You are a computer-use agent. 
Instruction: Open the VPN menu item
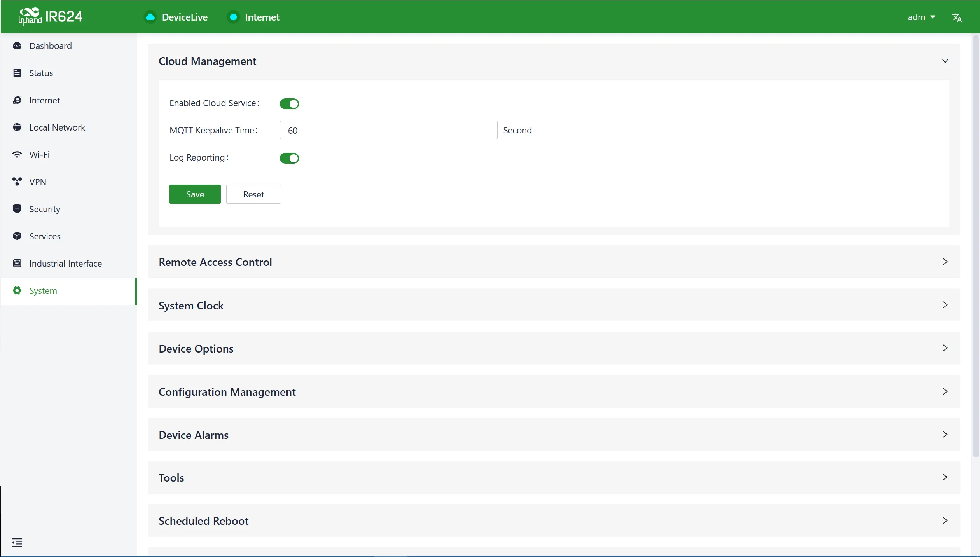click(69, 182)
